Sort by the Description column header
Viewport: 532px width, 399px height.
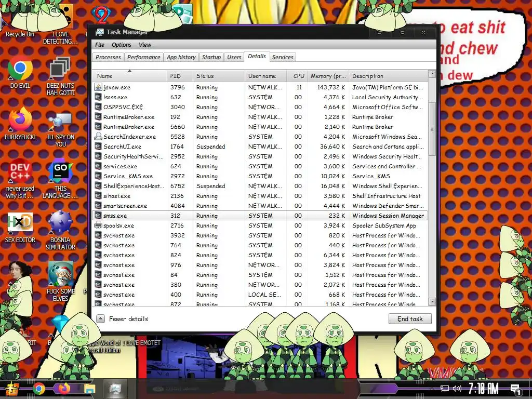click(388, 76)
